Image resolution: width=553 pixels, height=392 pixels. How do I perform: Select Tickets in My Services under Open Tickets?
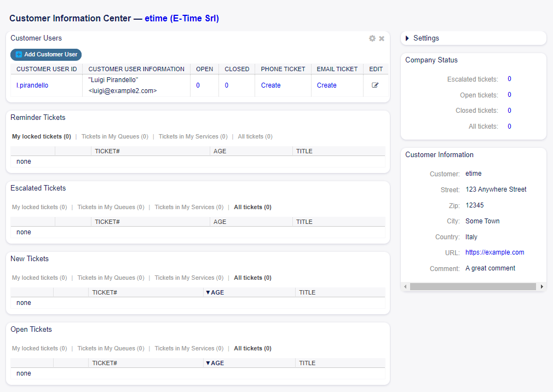coord(189,348)
